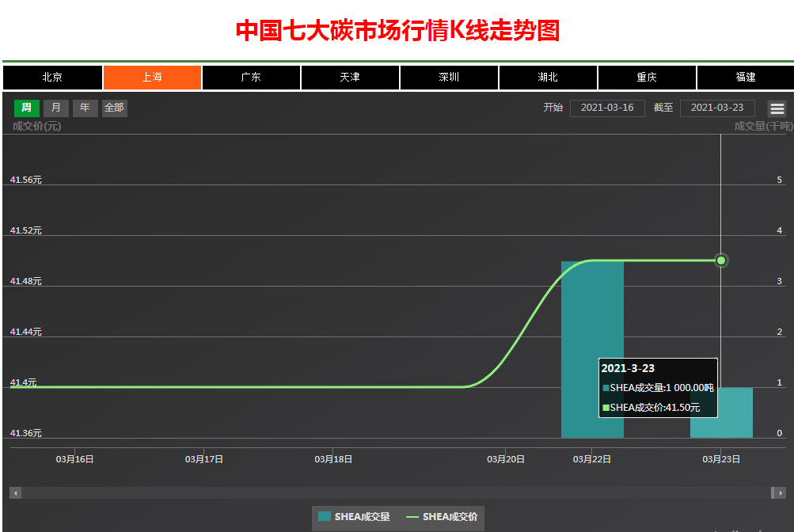Click the tooltip SHEA成交价:41.50元 line
Image resolution: width=794 pixels, height=532 pixels.
[x=652, y=408]
